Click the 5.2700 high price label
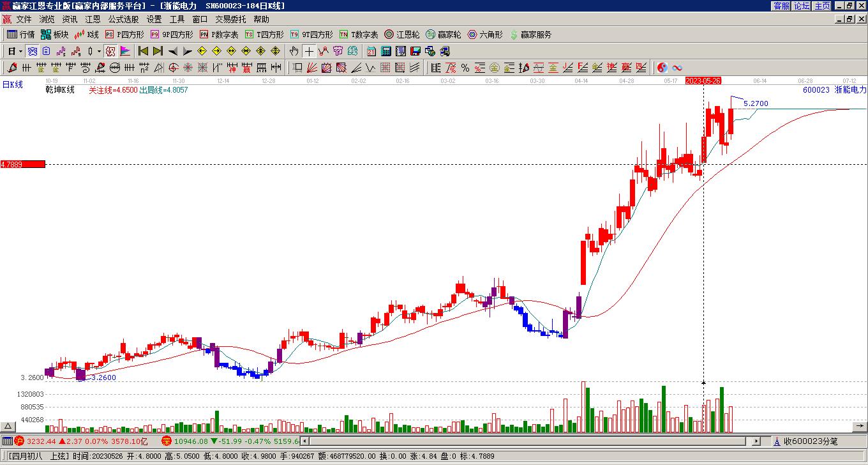This screenshot has width=868, height=465. pyautogui.click(x=756, y=103)
